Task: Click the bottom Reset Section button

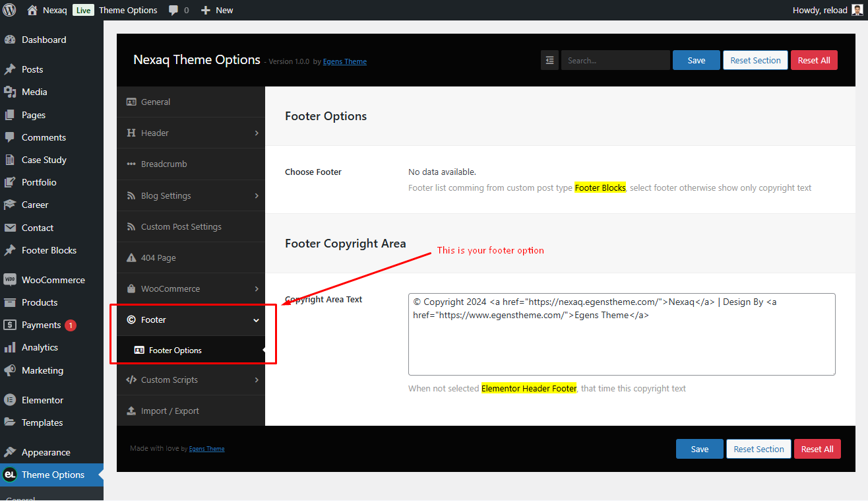Action: (x=759, y=449)
